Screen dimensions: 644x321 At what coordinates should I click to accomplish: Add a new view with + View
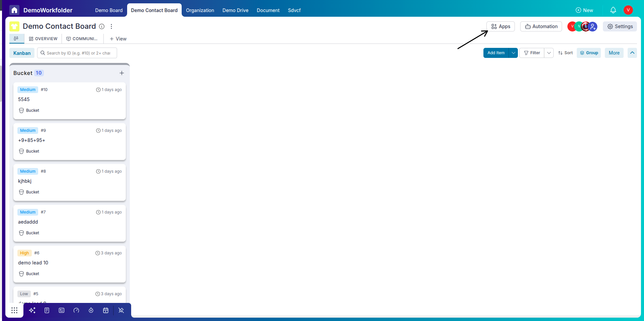point(118,39)
